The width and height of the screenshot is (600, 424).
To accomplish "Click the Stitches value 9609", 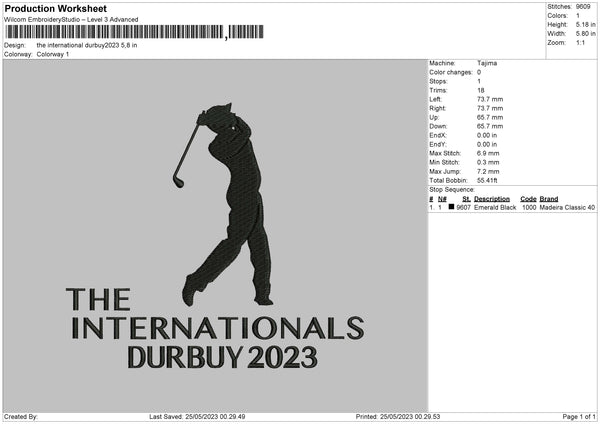I will point(583,7).
